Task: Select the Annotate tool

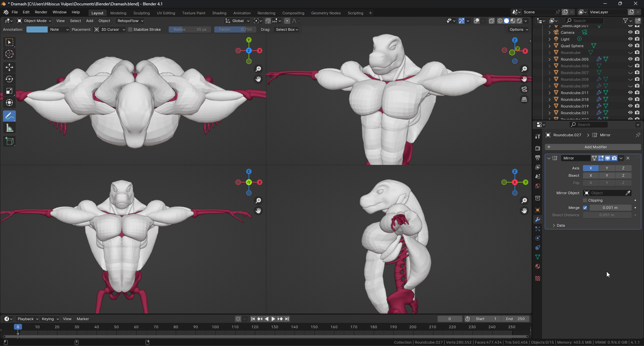Action: (x=9, y=116)
